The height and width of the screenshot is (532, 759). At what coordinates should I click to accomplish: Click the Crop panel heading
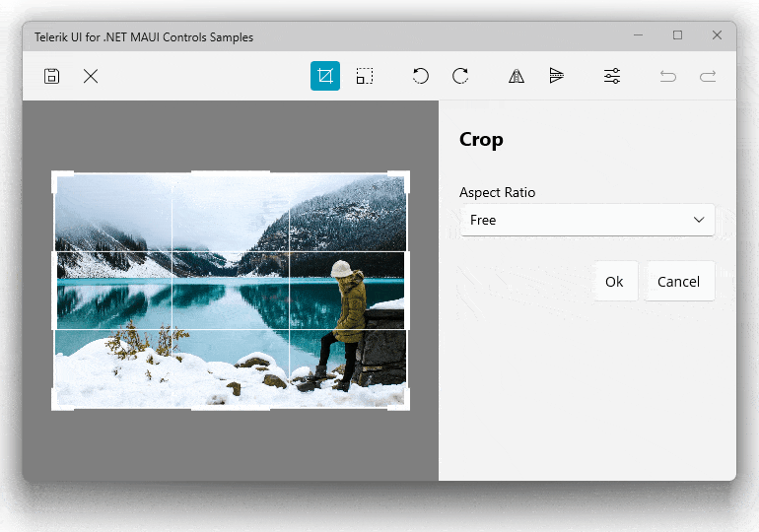tap(481, 140)
